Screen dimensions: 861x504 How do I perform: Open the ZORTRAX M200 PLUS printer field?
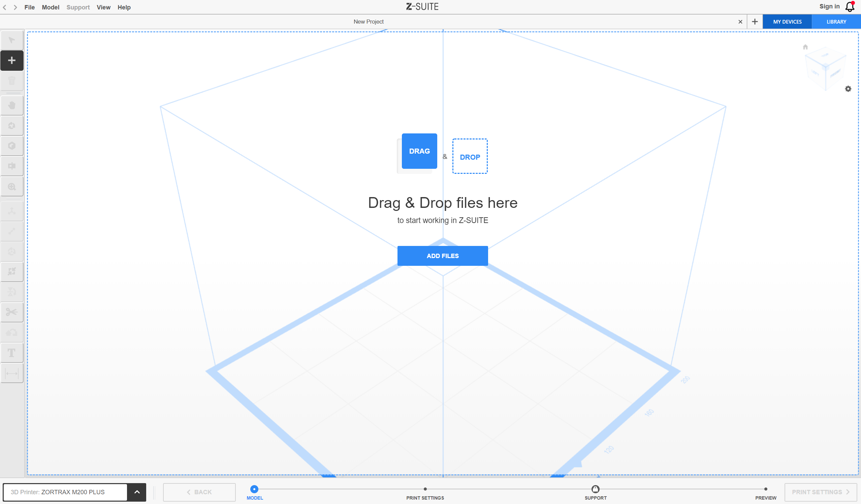pos(65,492)
